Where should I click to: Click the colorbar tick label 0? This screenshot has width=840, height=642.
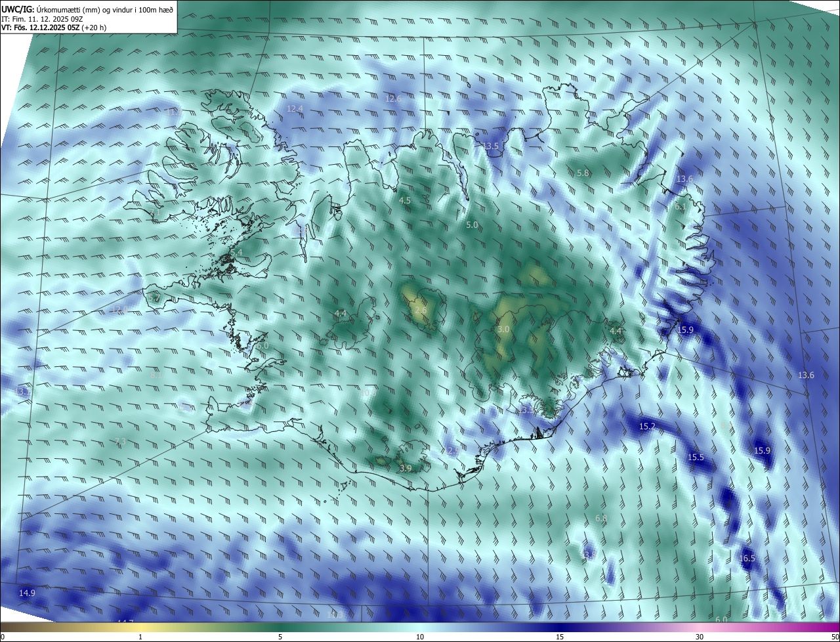pos(3,637)
